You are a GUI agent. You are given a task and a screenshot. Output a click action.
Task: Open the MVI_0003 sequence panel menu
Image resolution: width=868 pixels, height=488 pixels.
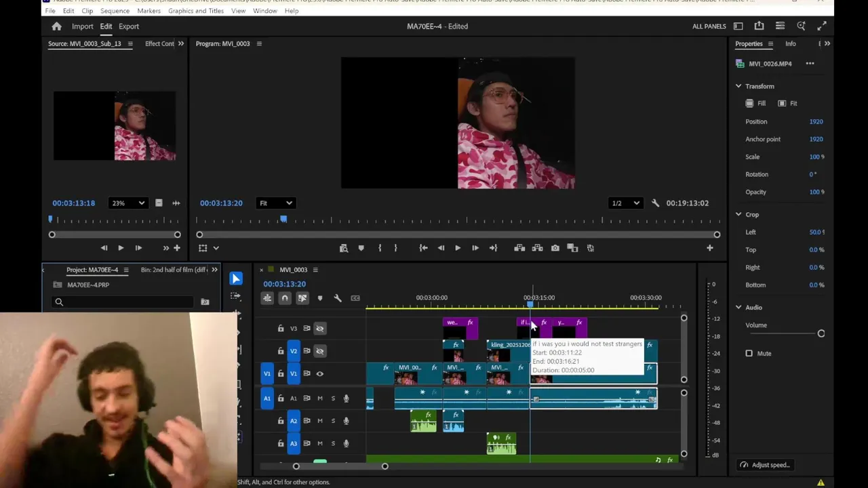(315, 270)
